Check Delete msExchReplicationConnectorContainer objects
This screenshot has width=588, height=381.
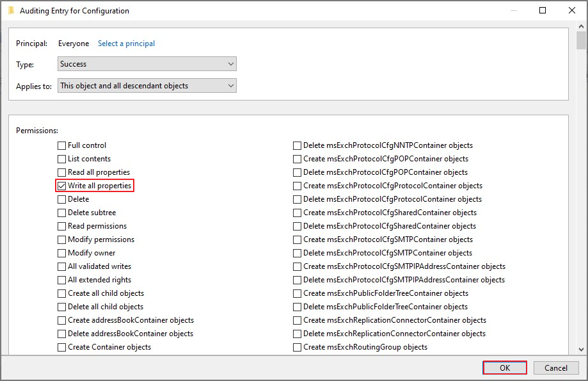(x=298, y=334)
